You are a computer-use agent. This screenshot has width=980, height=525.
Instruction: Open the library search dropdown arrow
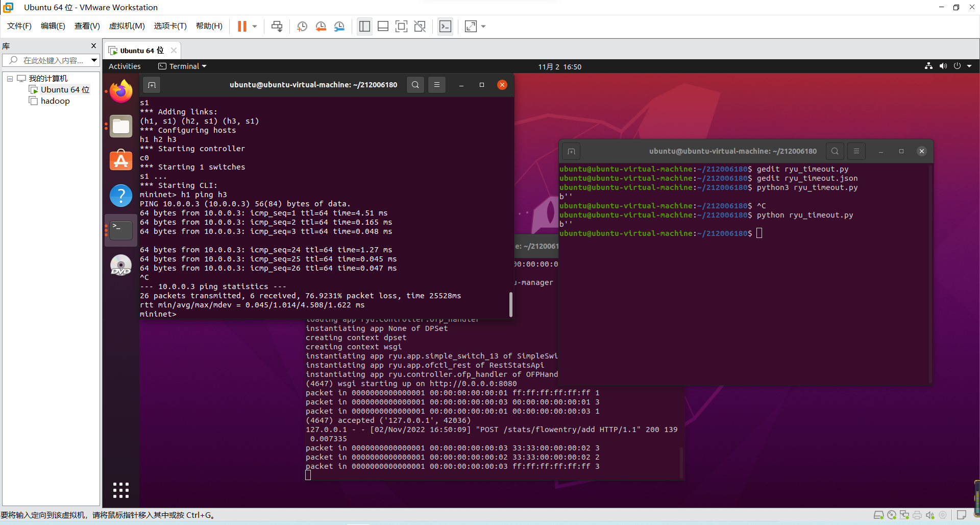94,60
